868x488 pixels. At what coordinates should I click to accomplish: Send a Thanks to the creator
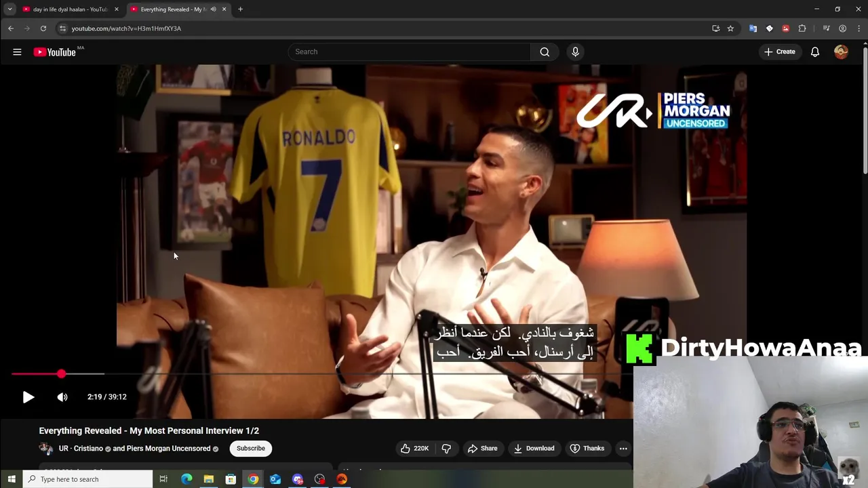click(587, 448)
